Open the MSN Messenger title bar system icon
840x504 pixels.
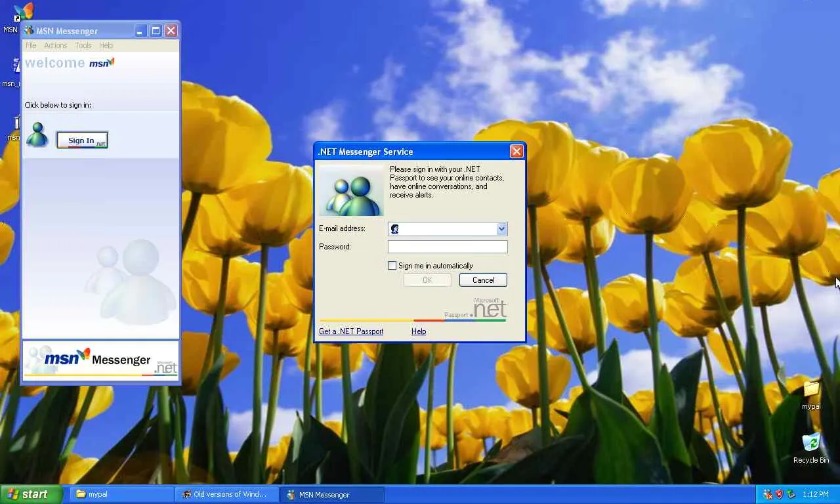coord(29,31)
